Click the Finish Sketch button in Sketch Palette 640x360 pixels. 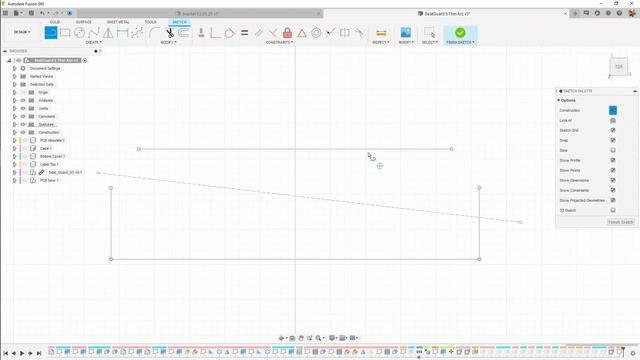pos(620,222)
